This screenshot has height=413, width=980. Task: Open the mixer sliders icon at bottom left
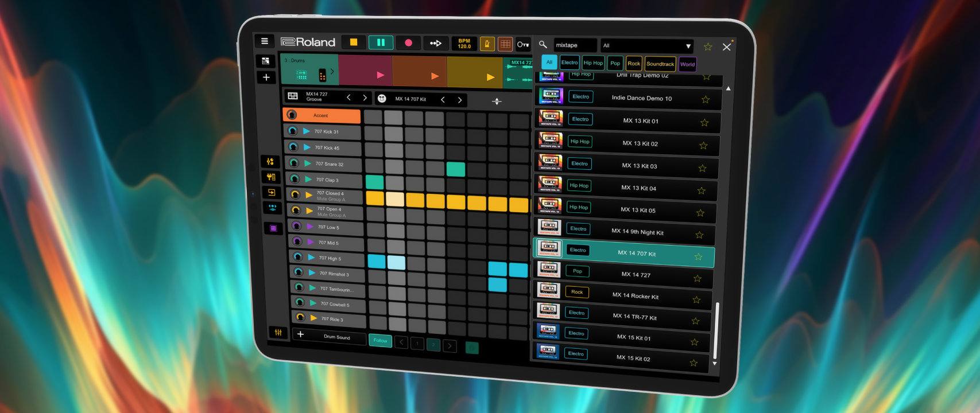coord(278,332)
